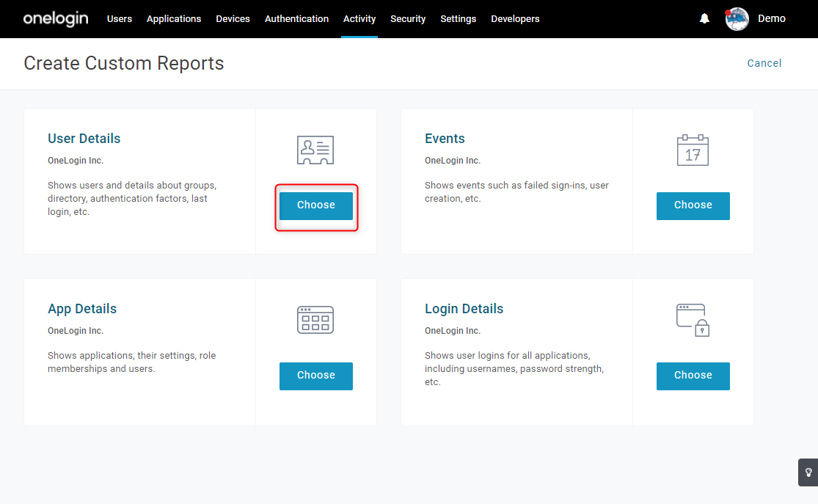Cancel creating the custom report
The height and width of the screenshot is (504, 818).
[x=764, y=63]
